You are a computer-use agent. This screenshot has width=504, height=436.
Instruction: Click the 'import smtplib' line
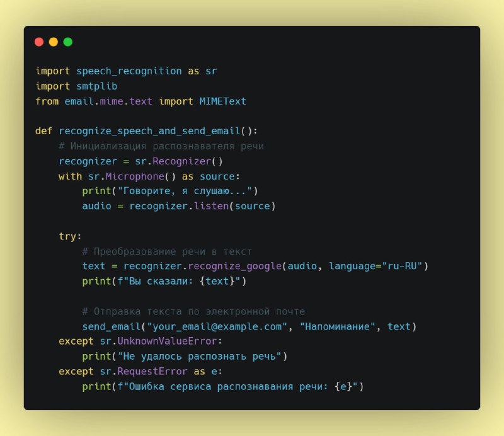76,86
